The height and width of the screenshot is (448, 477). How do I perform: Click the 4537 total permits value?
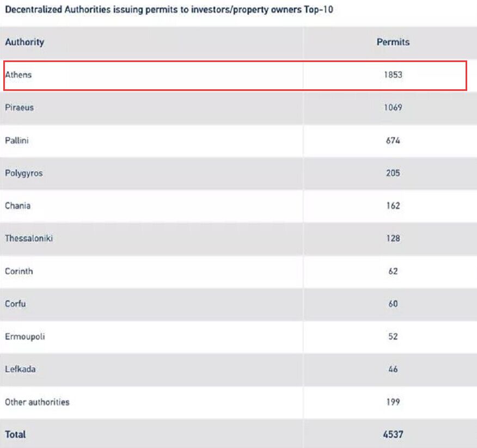(393, 434)
